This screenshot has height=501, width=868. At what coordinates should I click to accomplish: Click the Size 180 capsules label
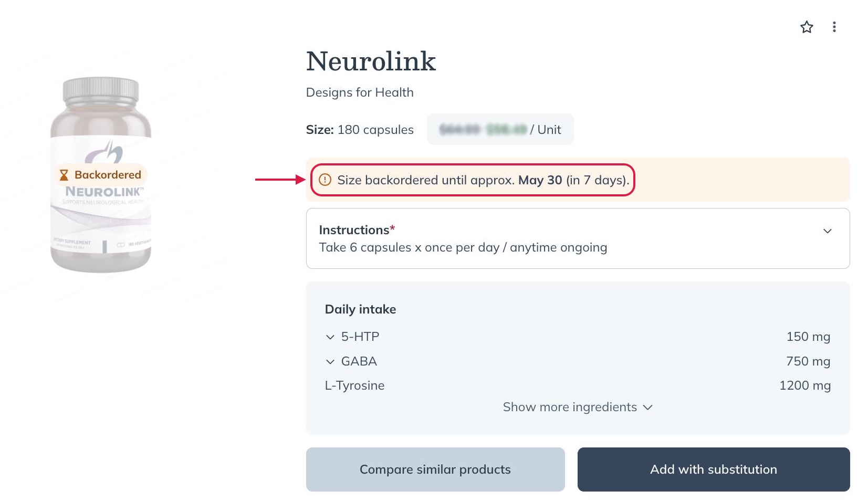(x=360, y=130)
